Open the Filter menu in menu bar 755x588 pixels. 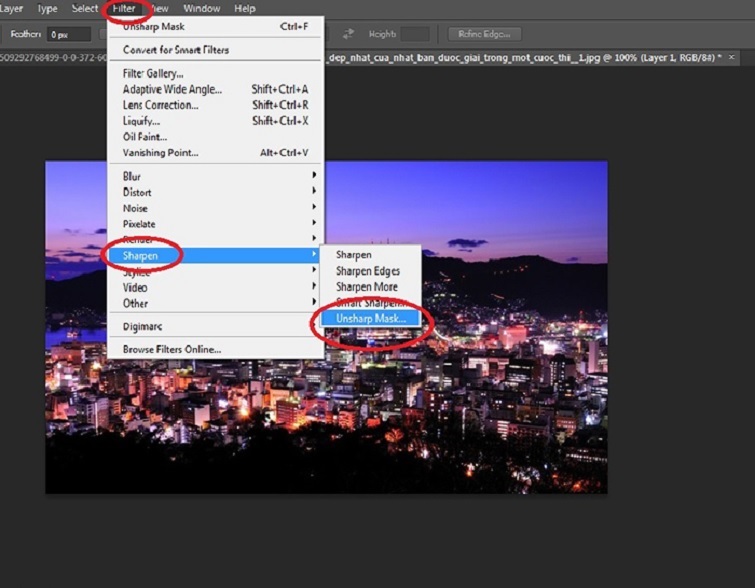[x=124, y=9]
